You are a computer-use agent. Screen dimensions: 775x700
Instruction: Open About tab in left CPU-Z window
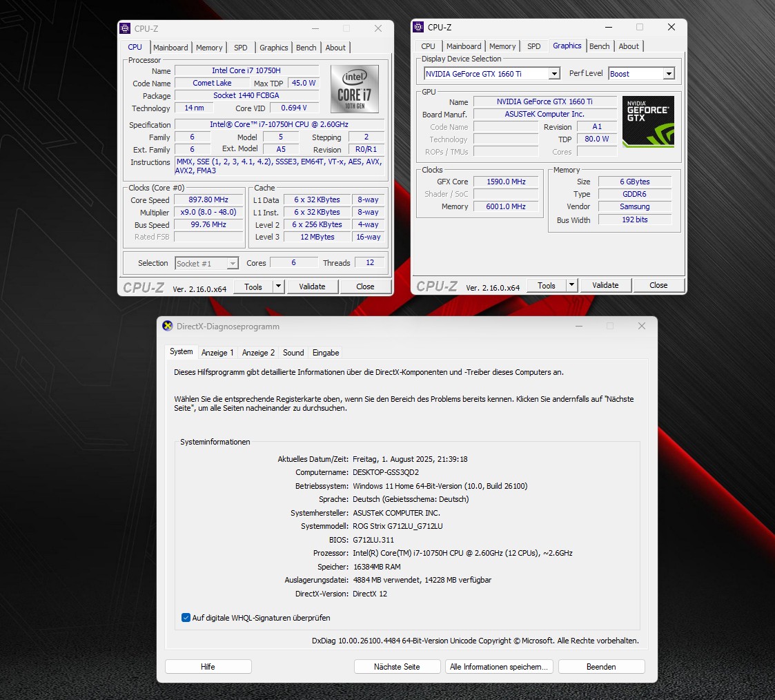pyautogui.click(x=335, y=48)
